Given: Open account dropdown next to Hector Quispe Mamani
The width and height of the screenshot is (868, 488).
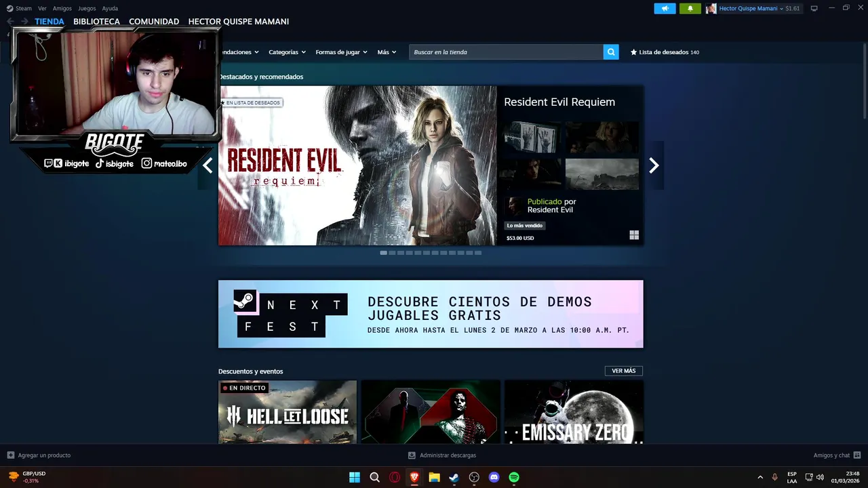Looking at the screenshot, I should coord(782,9).
